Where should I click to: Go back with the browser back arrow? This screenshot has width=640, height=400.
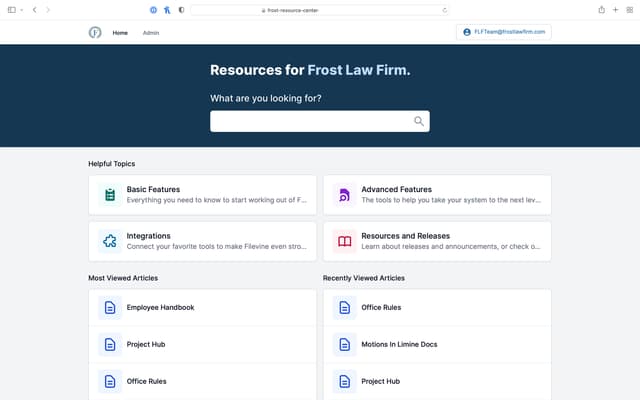(35, 10)
